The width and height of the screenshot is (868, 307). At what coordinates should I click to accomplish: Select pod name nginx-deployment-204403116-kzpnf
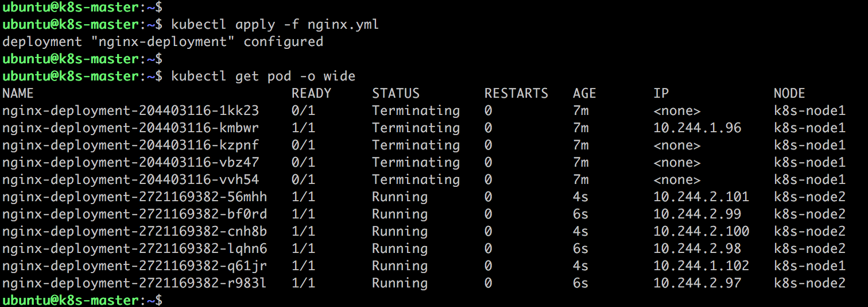pos(131,145)
